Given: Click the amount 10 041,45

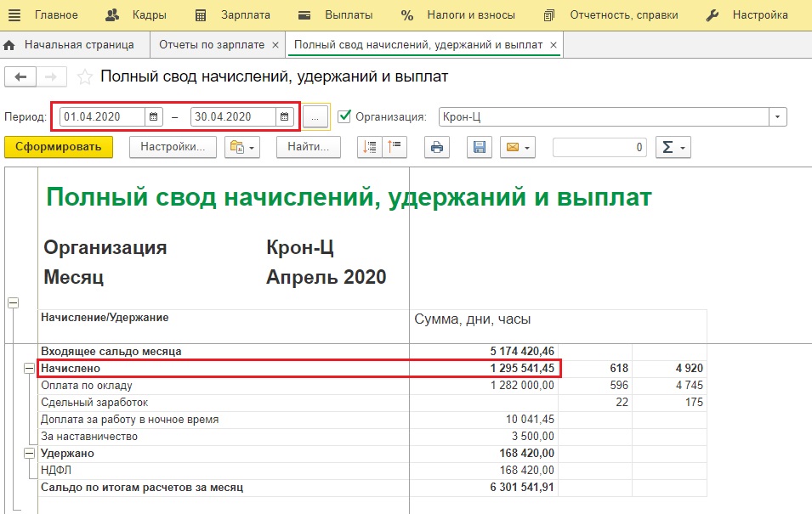Looking at the screenshot, I should tap(530, 420).
